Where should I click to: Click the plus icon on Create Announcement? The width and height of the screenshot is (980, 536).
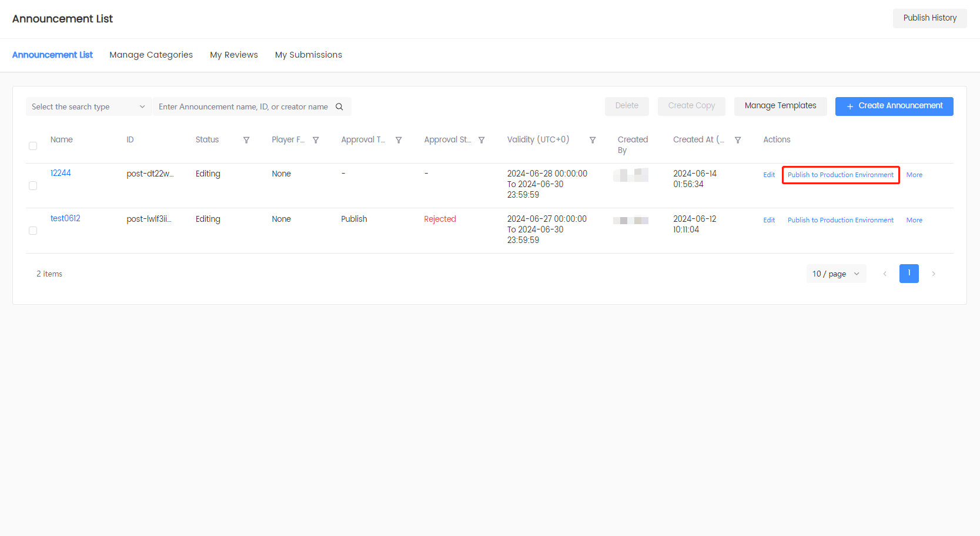coord(850,106)
